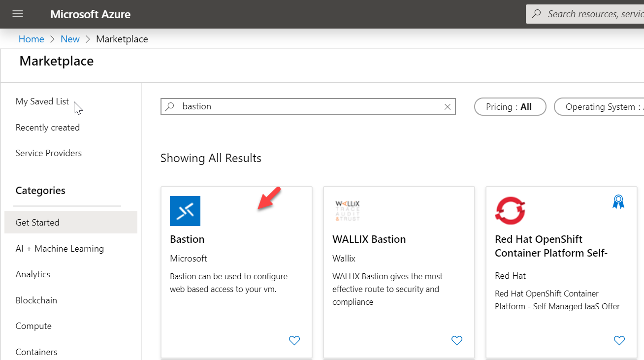Click Microsoft Azure portal title
The height and width of the screenshot is (360, 644).
click(91, 14)
